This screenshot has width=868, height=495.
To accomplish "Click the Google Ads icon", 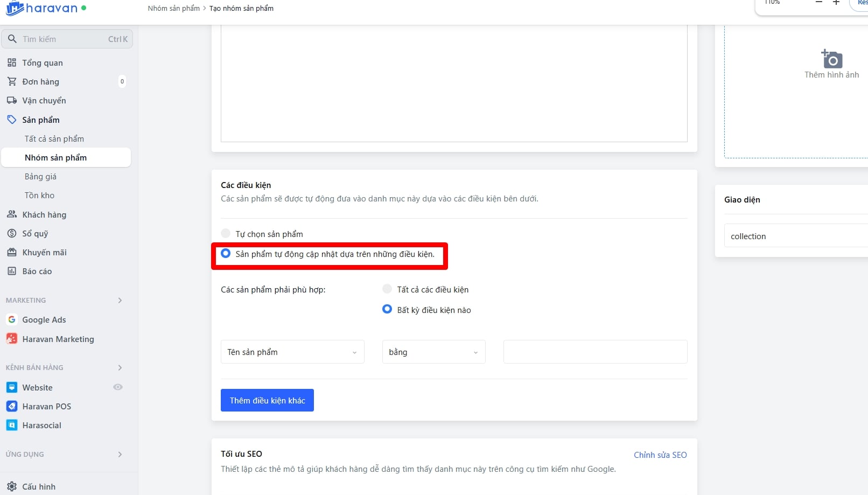I will point(12,319).
